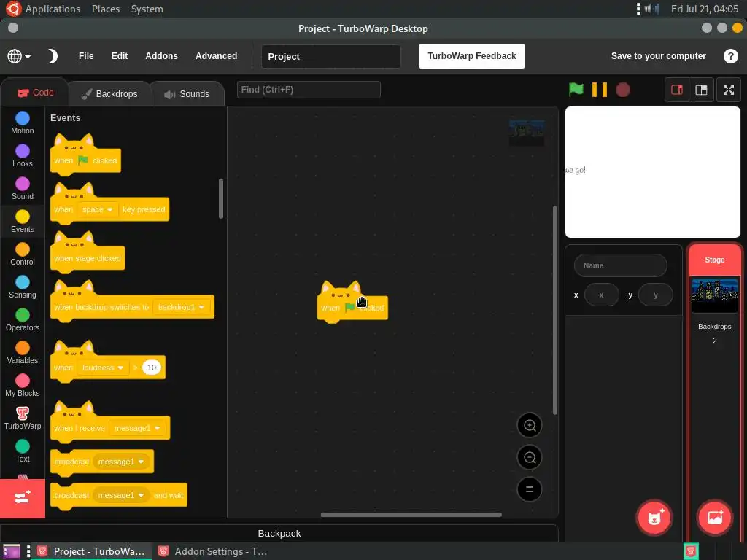
Task: Select the My Blocks category
Action: [x=23, y=386]
